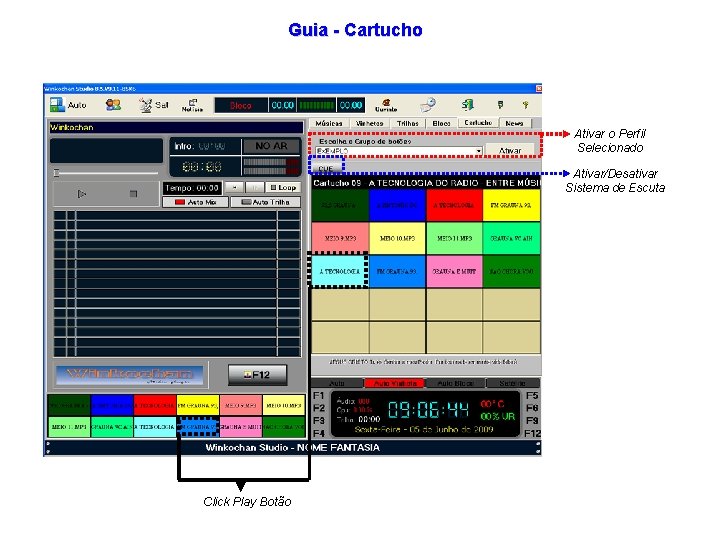Toggle the Satélite mode button
This screenshot has height=540, width=720.
tap(512, 382)
